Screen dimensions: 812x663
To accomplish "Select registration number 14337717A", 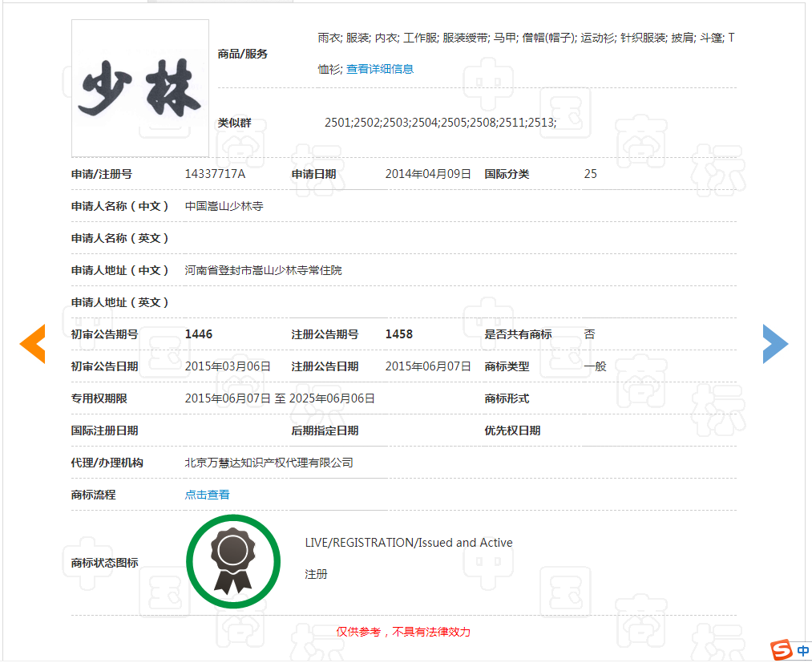I will tap(215, 174).
